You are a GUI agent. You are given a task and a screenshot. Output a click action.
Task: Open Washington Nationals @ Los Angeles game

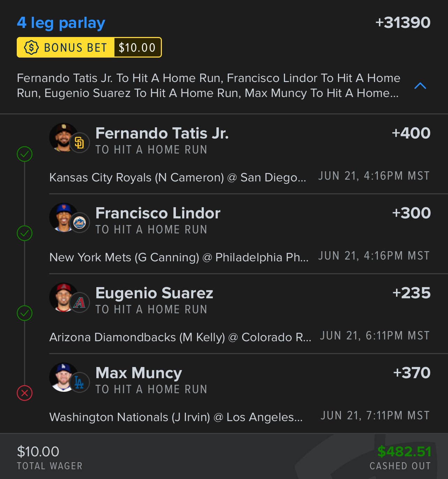point(176,417)
